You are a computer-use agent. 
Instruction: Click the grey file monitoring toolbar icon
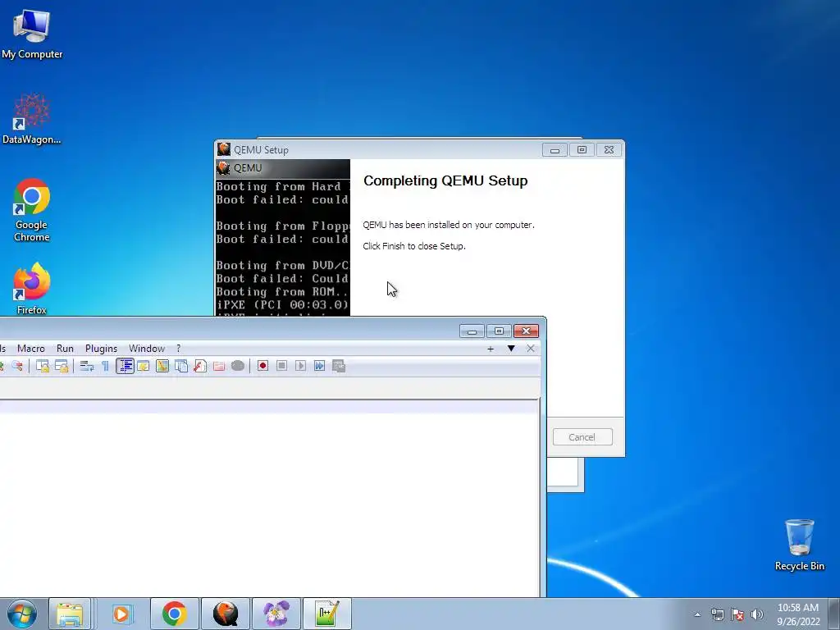click(238, 366)
